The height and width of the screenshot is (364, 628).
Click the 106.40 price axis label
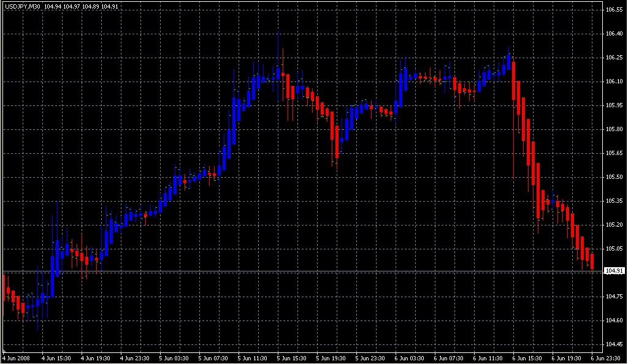(615, 34)
